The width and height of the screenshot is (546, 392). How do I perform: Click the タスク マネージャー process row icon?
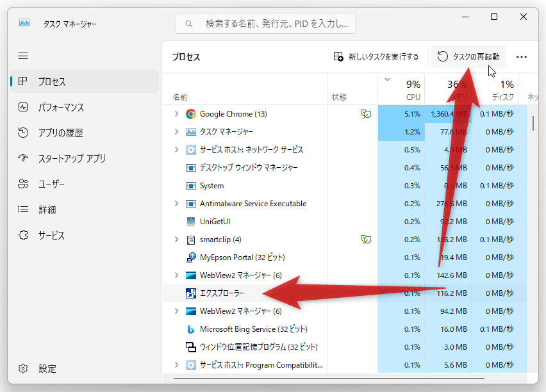click(x=191, y=132)
